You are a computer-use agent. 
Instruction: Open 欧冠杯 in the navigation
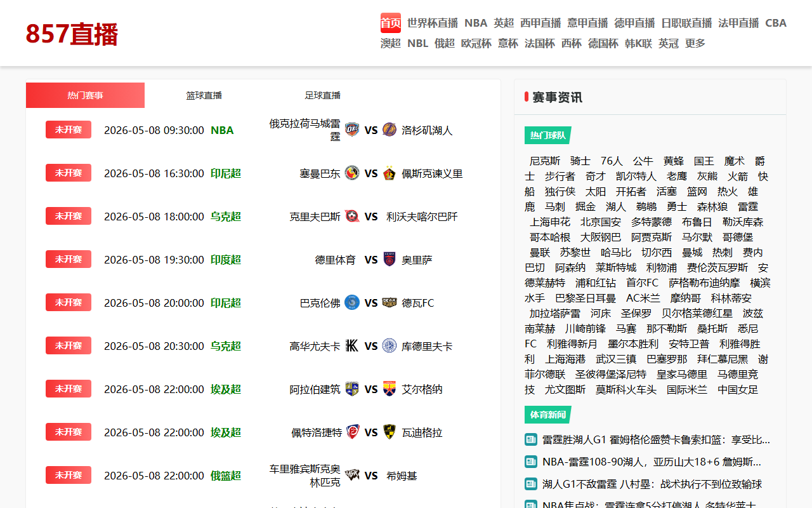click(476, 43)
